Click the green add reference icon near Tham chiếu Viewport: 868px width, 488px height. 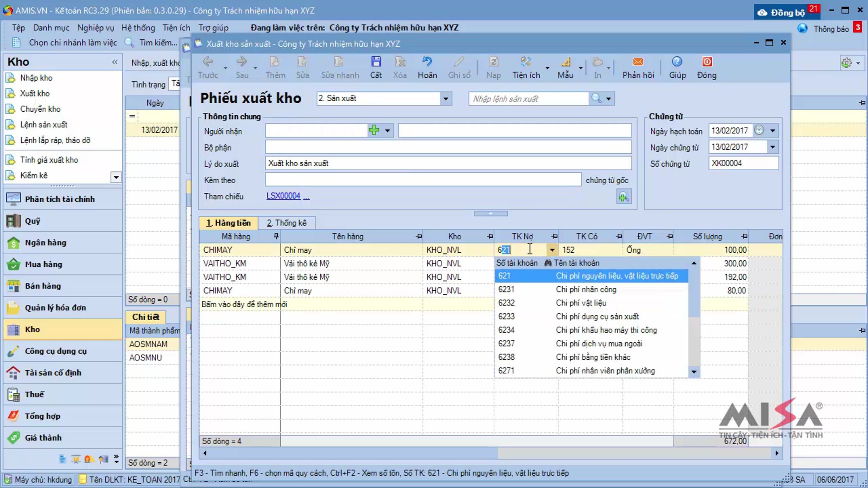624,197
